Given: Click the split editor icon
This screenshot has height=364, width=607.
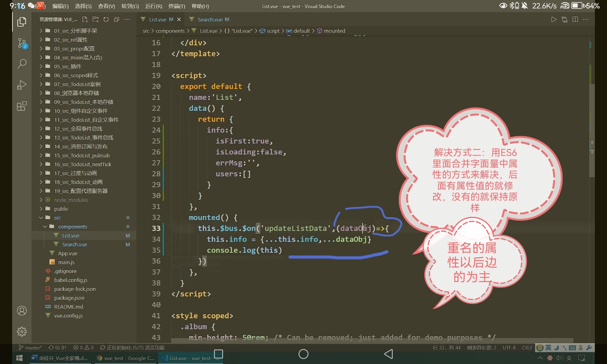Looking at the screenshot, I should click(575, 19).
